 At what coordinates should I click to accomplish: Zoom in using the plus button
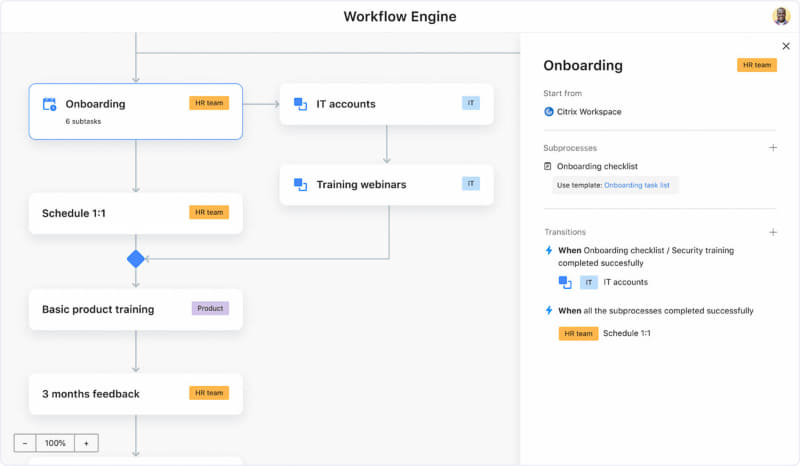(x=86, y=443)
